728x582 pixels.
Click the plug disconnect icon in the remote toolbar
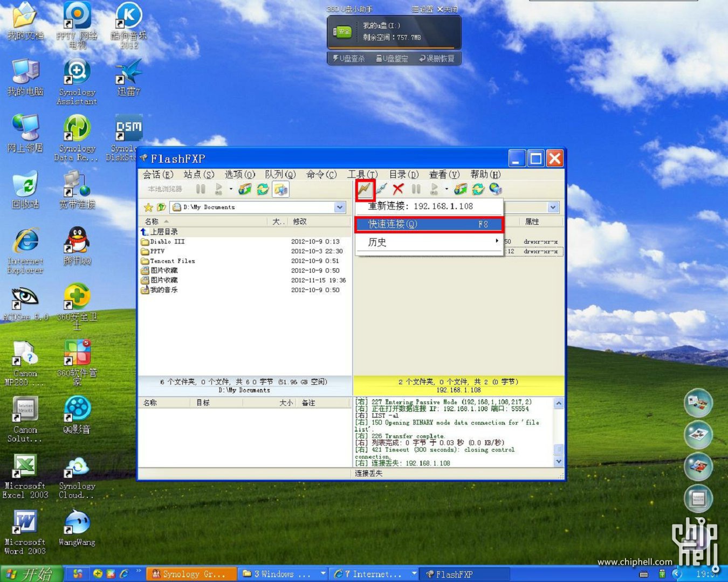click(x=382, y=189)
